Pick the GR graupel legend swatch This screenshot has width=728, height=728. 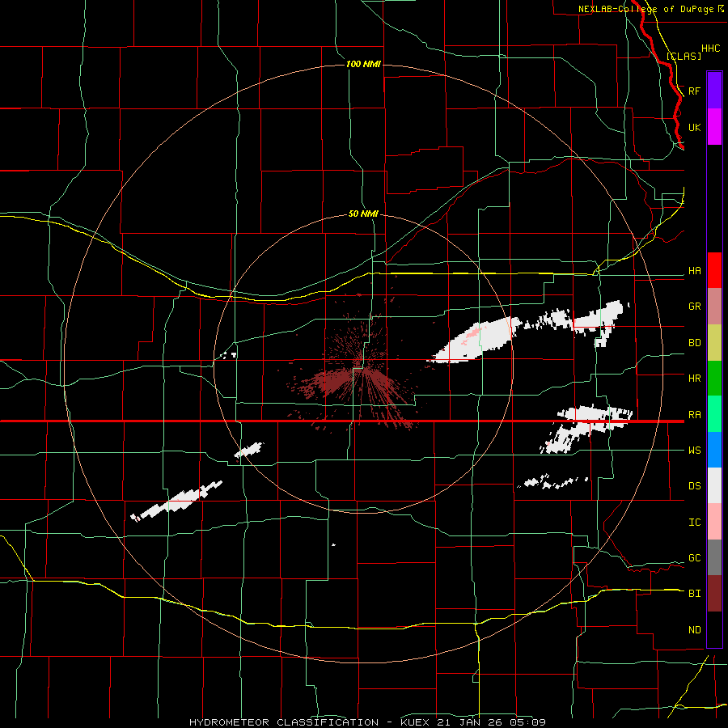point(714,307)
